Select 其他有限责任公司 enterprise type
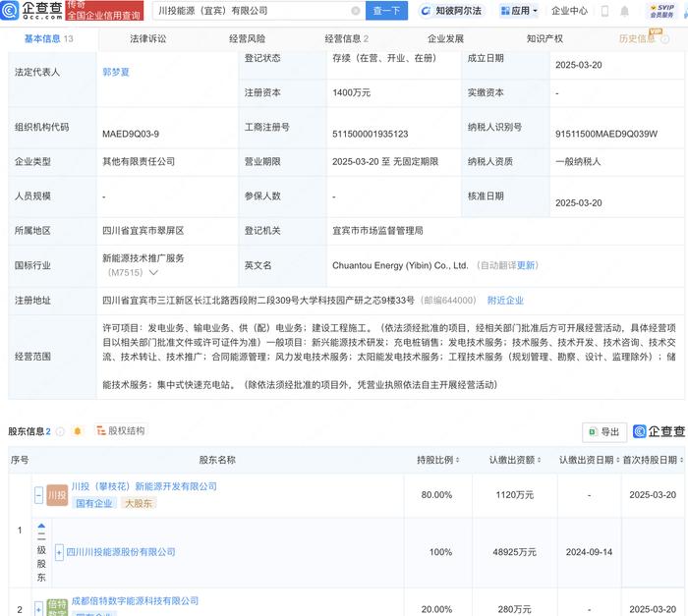Screen dimensions: 688x616 tap(139, 161)
